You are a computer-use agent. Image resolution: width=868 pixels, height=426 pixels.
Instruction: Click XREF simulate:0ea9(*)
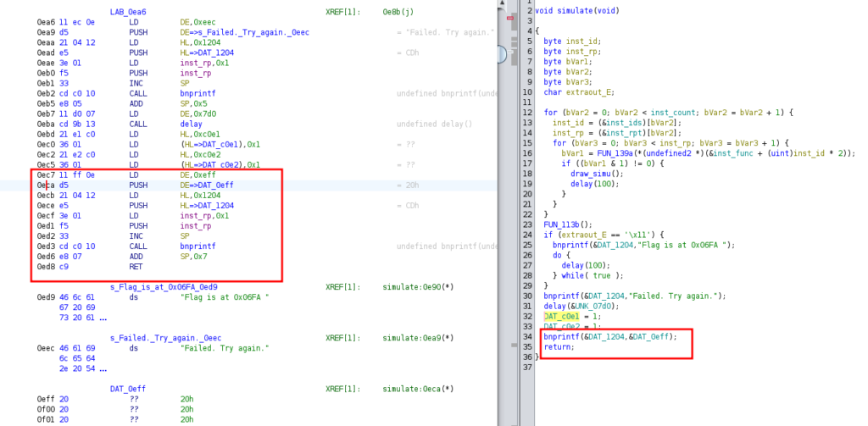pos(418,338)
